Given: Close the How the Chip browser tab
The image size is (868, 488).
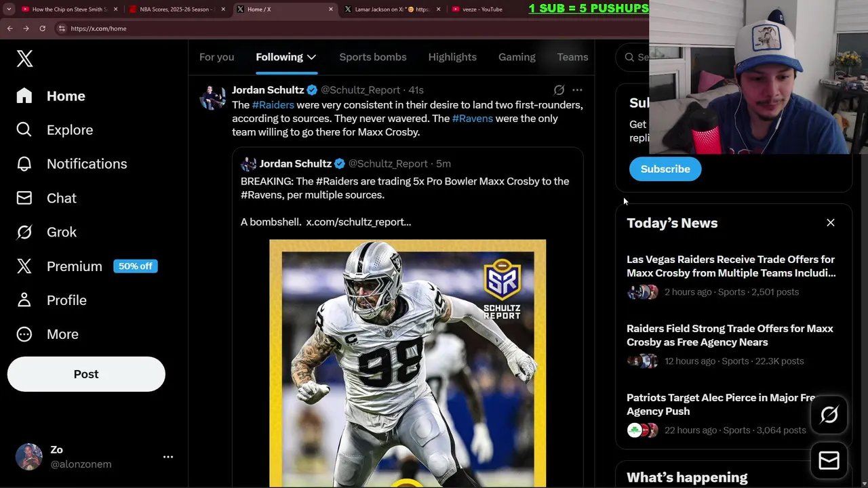Looking at the screenshot, I should click(115, 9).
